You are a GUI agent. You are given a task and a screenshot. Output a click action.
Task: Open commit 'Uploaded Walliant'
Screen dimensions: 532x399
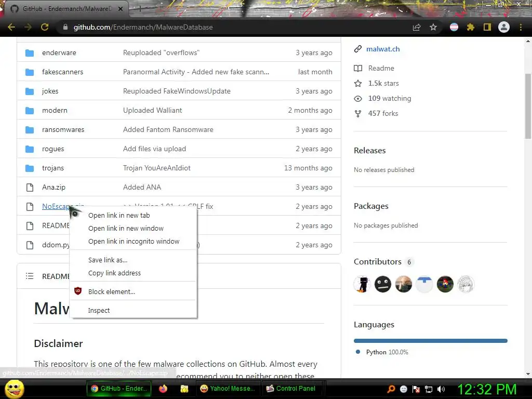(x=152, y=110)
